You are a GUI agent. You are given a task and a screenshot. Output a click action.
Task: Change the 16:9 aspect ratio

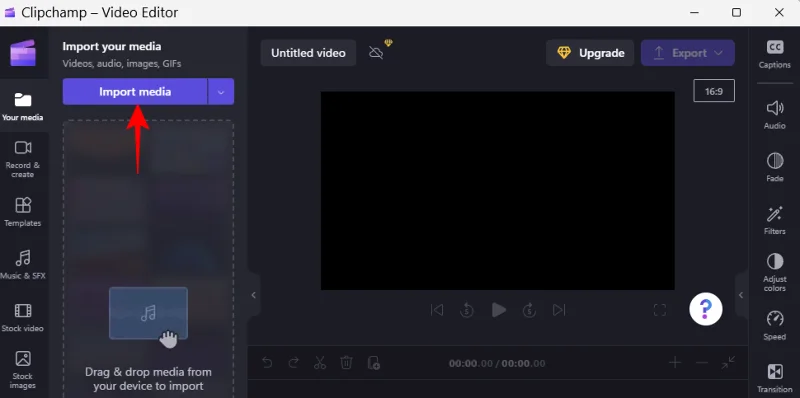(714, 91)
